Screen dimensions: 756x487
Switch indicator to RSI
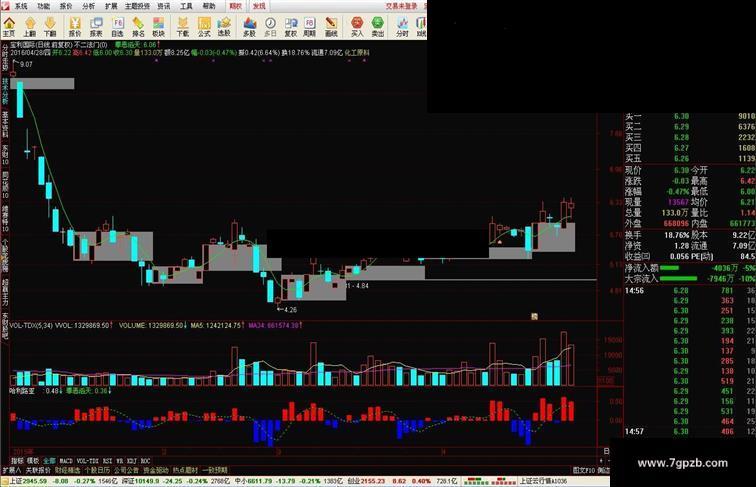click(107, 461)
